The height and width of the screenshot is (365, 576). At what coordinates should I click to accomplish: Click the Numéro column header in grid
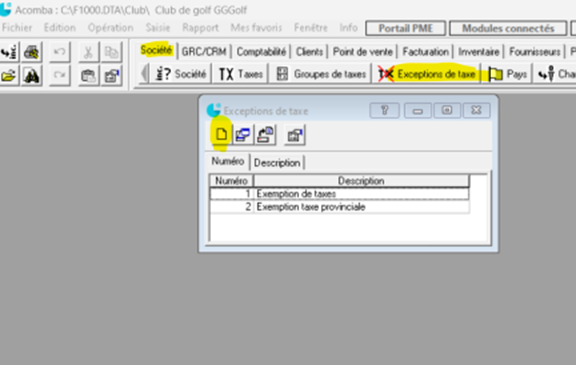coord(231,181)
